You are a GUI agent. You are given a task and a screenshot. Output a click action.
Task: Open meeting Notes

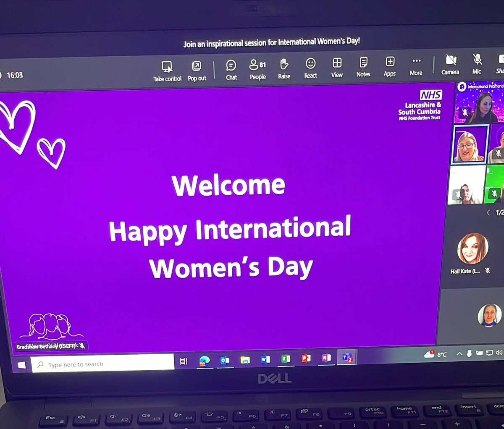pyautogui.click(x=363, y=67)
